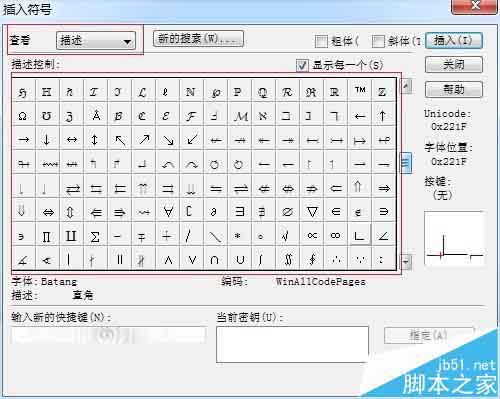500x399 pixels.
Task: Choose the intersection ∩ symbol
Action: [215, 259]
